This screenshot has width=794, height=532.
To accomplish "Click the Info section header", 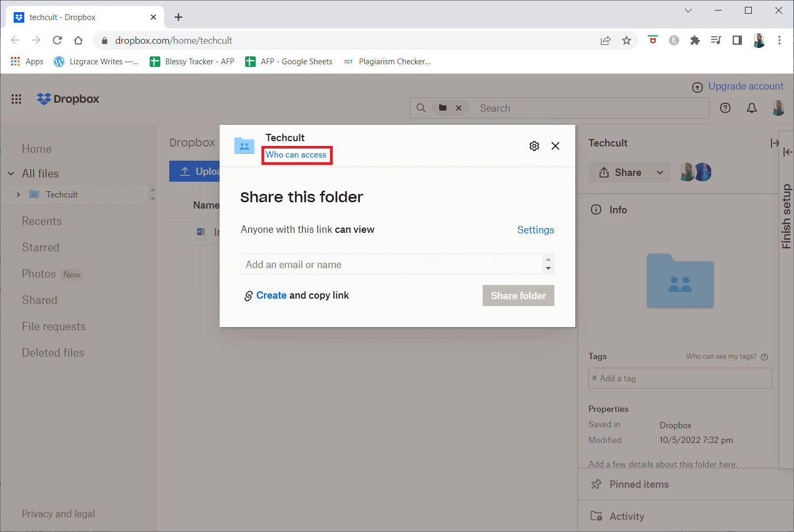I will pyautogui.click(x=609, y=210).
